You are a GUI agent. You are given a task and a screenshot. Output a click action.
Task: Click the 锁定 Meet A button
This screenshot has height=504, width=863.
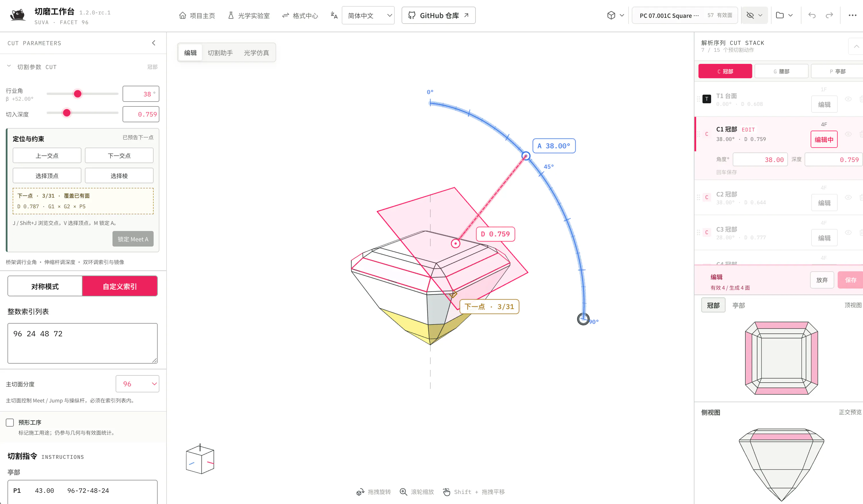click(133, 239)
